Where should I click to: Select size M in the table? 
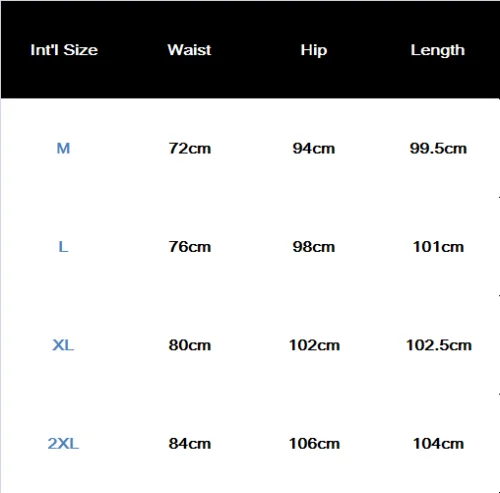[63, 148]
